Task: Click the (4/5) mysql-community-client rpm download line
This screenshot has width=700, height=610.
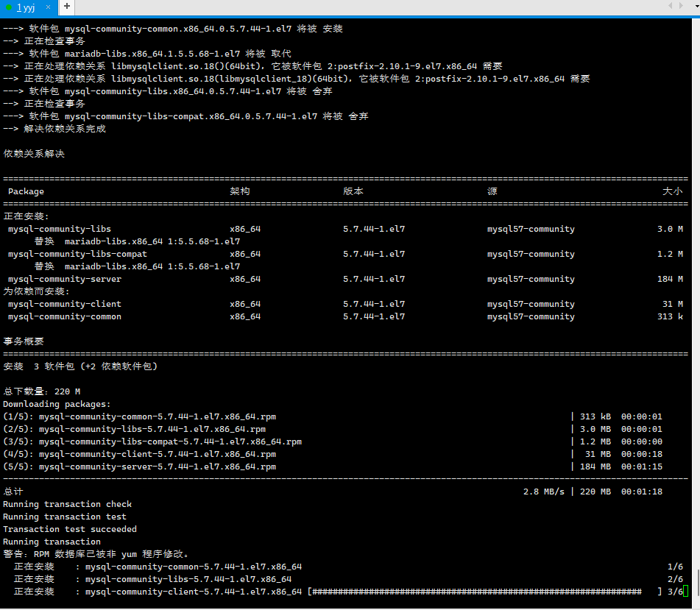Action: coord(333,454)
